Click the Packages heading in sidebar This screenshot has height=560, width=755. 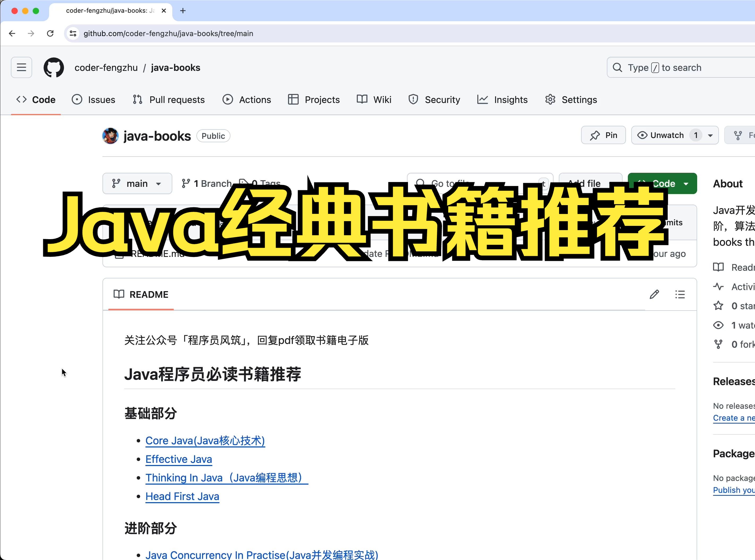click(x=734, y=454)
